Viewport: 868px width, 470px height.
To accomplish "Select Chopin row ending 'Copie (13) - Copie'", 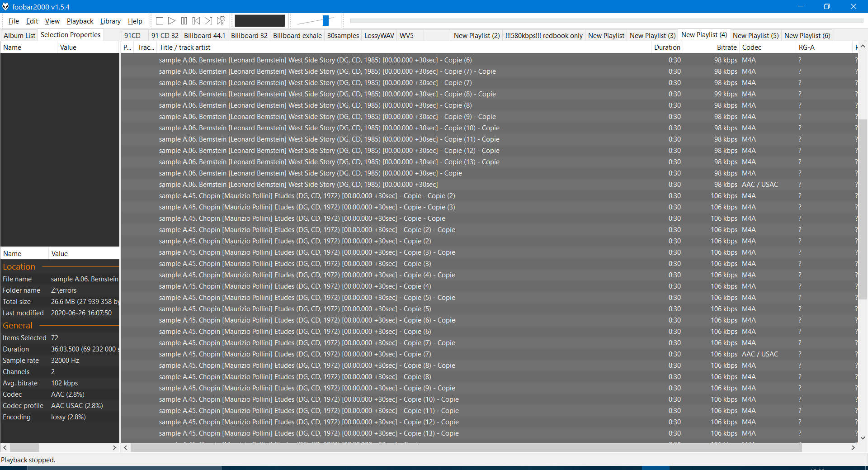I will coord(489,433).
